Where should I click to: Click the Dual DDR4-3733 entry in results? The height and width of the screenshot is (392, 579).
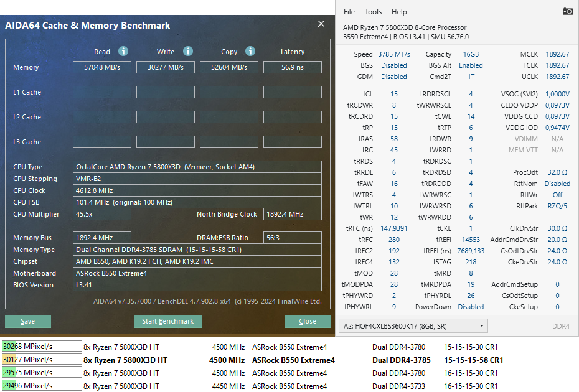(398, 386)
